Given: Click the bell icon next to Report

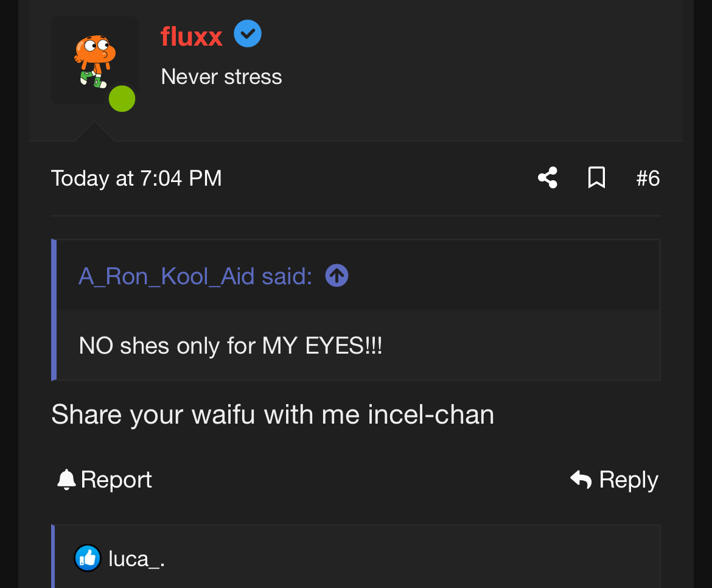Looking at the screenshot, I should (66, 480).
